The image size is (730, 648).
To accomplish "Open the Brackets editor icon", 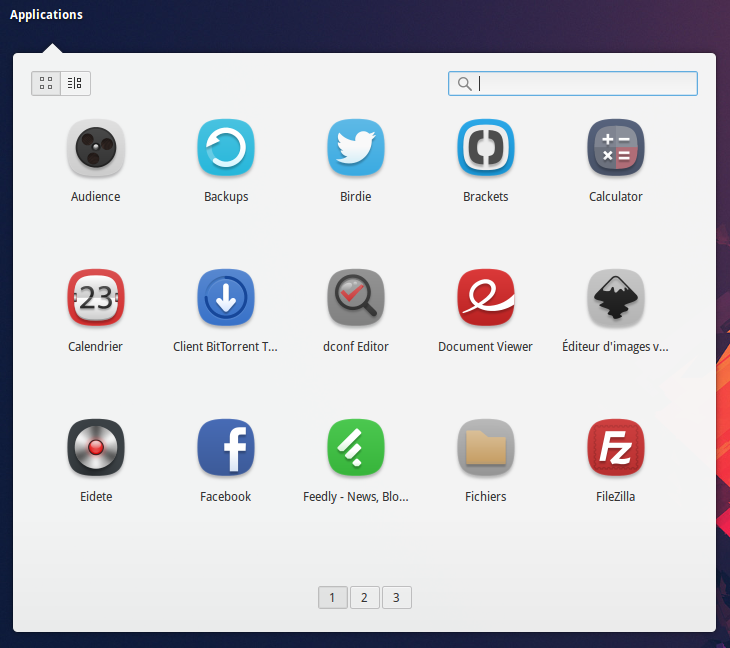I will point(486,148).
